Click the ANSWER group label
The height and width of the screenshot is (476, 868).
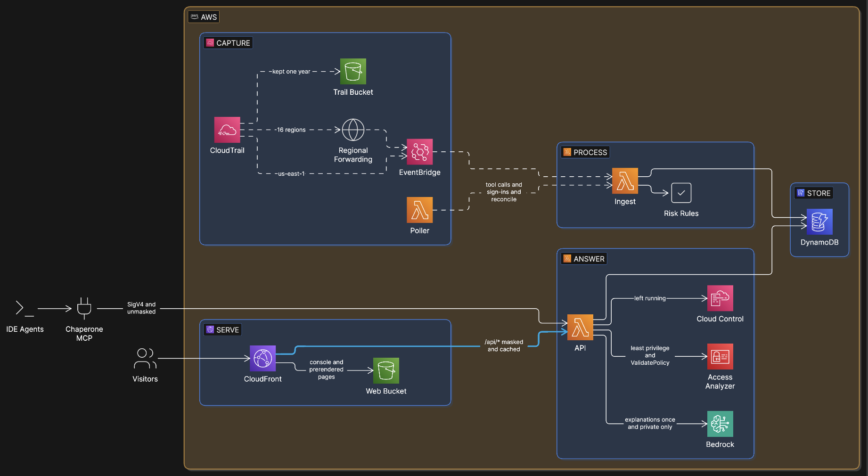584,259
